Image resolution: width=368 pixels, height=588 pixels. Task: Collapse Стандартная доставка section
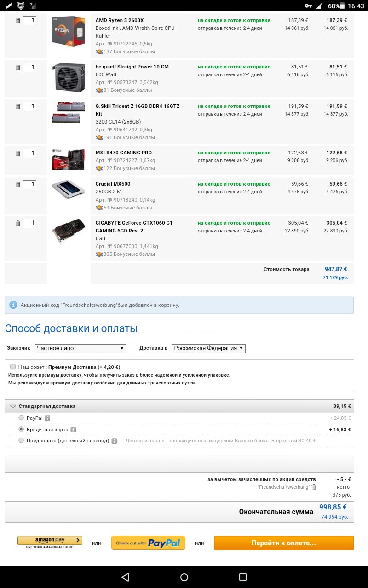(13, 407)
